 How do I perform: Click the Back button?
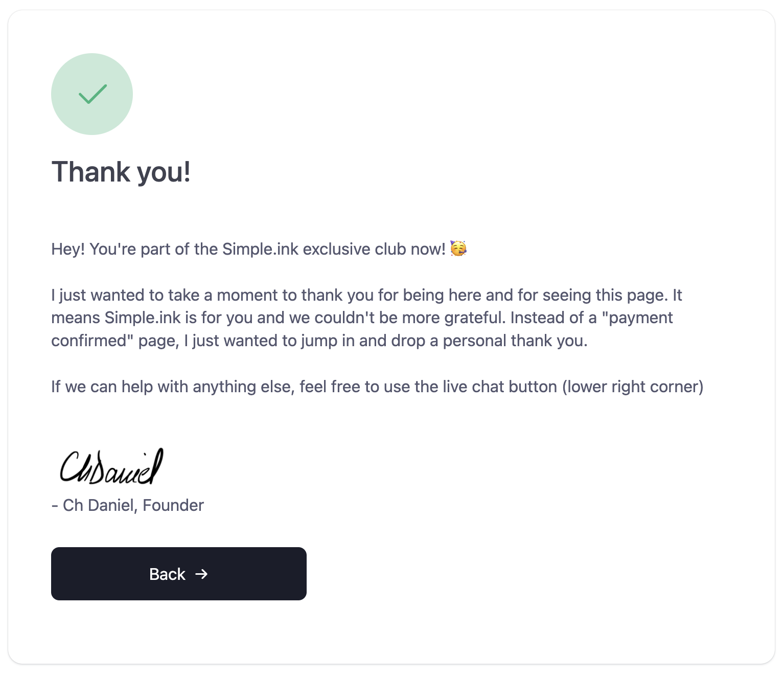click(179, 574)
